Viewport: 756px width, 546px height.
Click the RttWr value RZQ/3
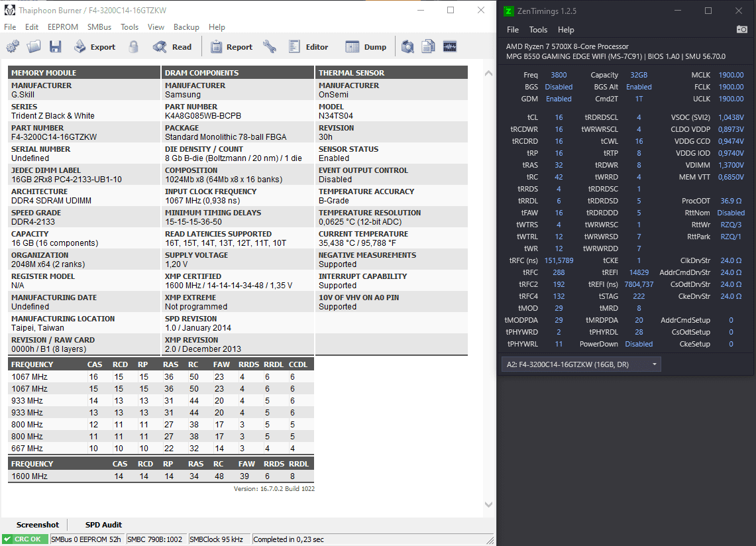pos(731,225)
